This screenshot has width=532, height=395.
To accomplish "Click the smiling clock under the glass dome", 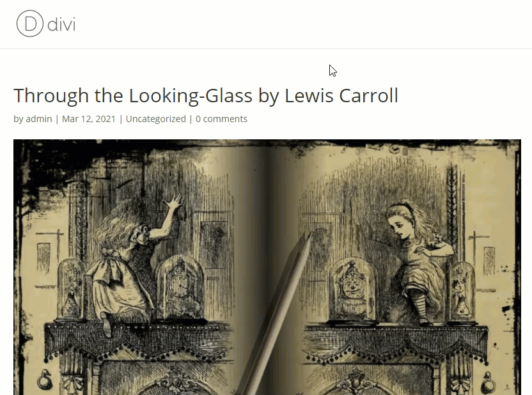I will click(352, 288).
